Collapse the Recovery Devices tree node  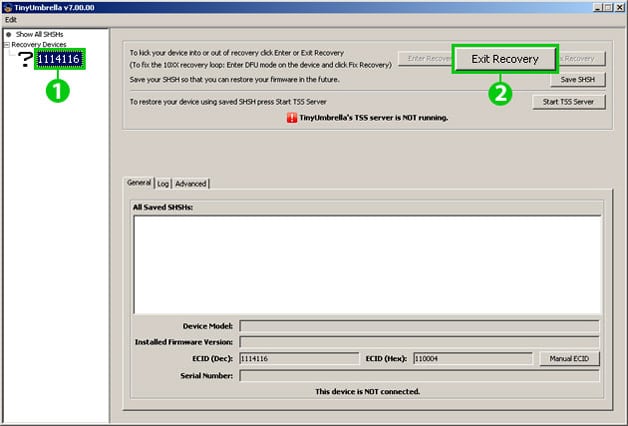tap(6, 44)
